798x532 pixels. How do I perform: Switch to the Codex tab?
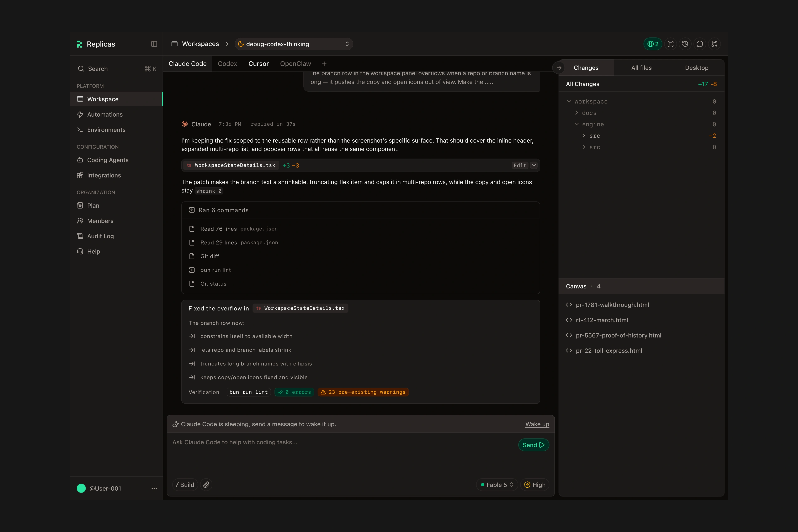(227, 64)
